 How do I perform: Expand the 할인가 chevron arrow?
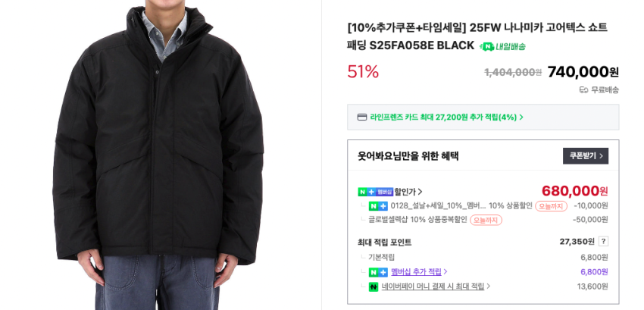pos(420,192)
